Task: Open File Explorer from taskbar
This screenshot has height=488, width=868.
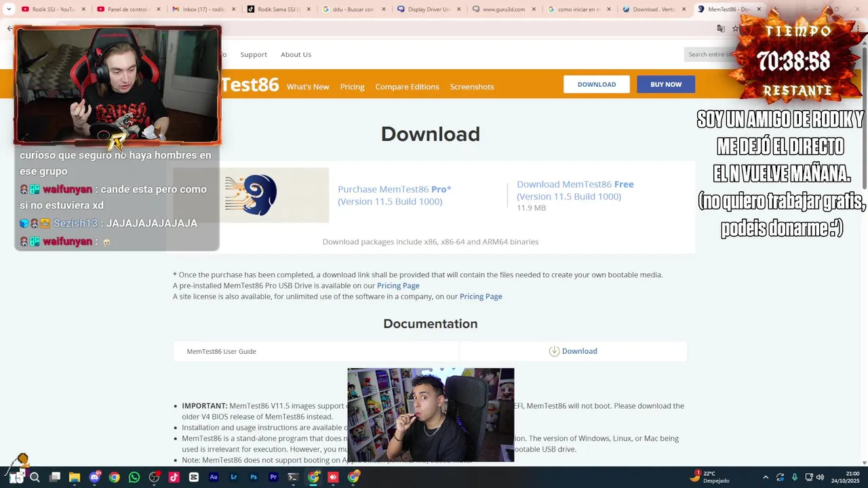Action: (75, 477)
